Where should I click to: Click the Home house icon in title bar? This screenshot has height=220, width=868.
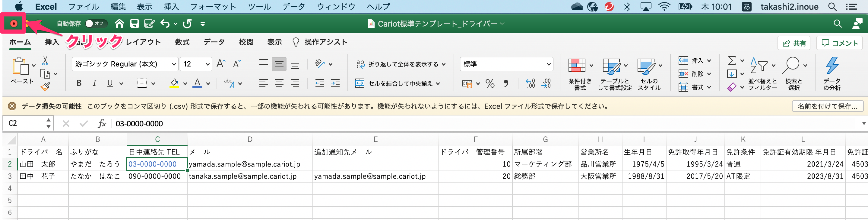[x=119, y=24]
